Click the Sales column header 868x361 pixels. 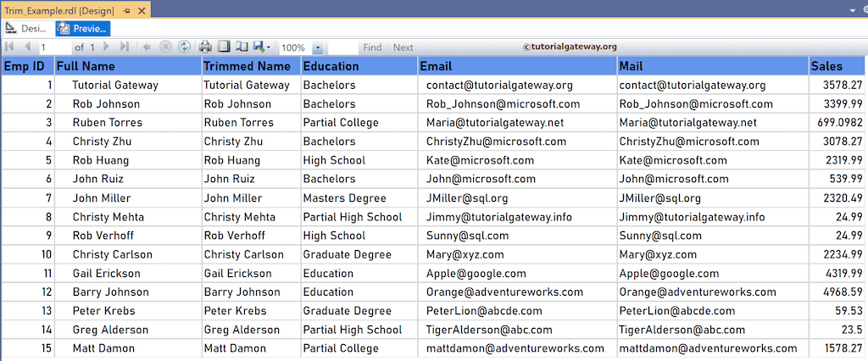click(837, 66)
